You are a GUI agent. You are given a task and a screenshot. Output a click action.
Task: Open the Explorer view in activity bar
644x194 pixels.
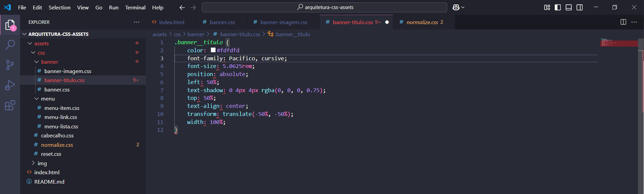(x=10, y=25)
